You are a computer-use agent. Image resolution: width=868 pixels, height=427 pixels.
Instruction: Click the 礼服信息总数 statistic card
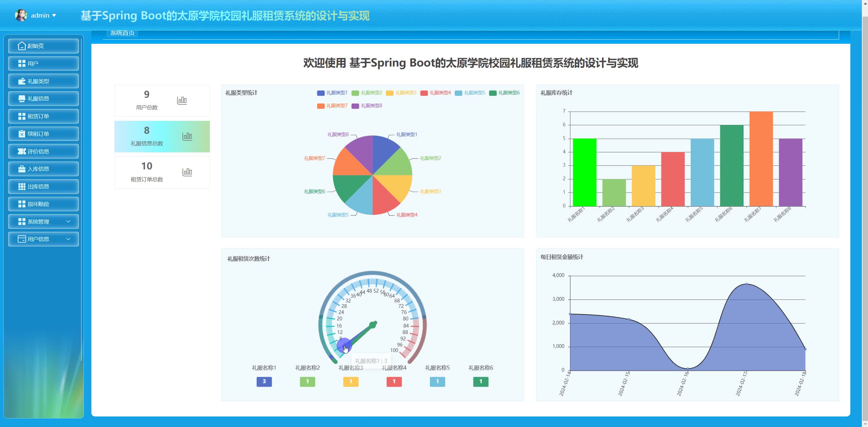click(x=162, y=136)
